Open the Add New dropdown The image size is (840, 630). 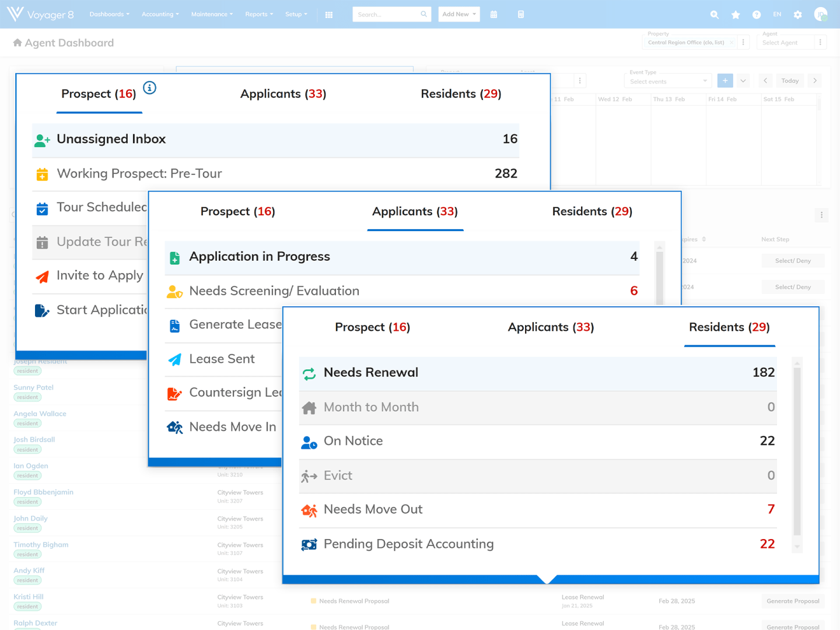coord(459,15)
